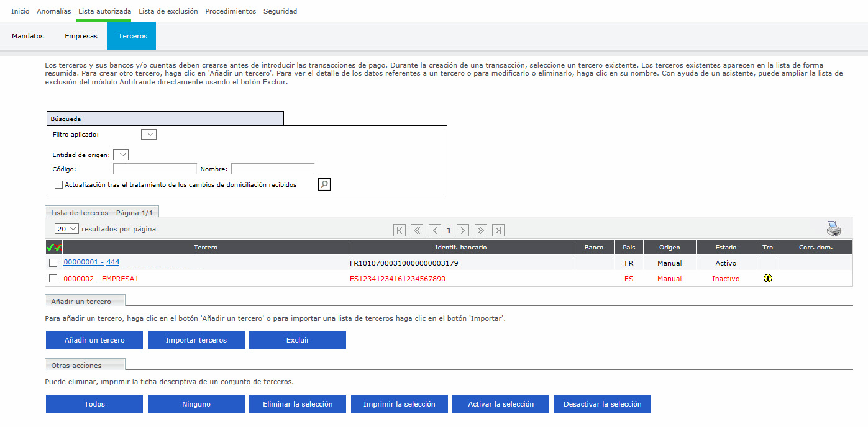Open the Filtro aplicado dropdown
This screenshot has height=427, width=868.
tap(148, 134)
